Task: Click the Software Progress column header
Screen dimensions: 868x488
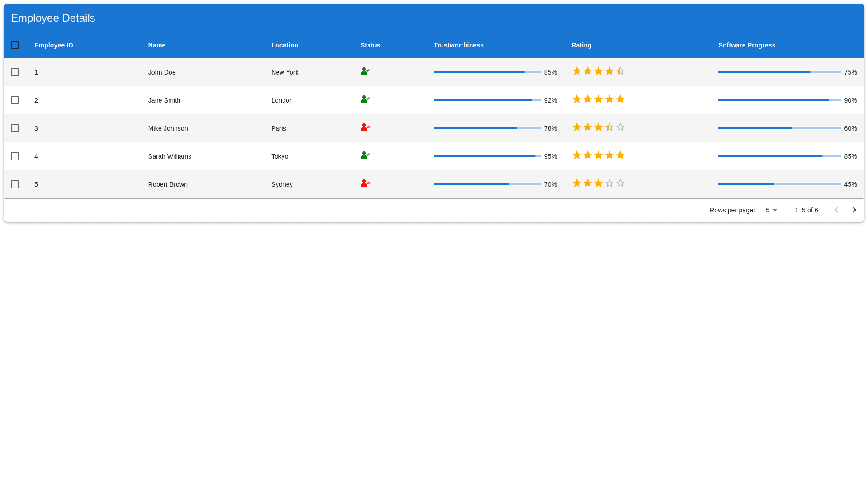Action: [746, 45]
